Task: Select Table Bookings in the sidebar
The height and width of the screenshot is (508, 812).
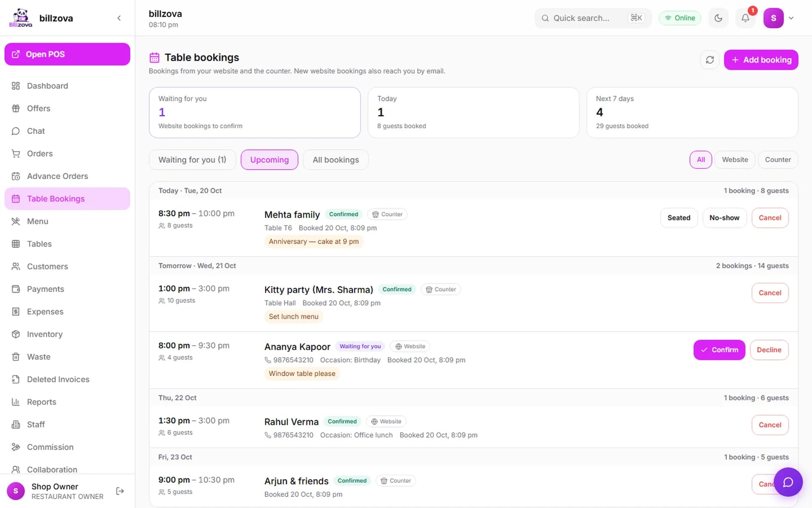Action: click(x=68, y=199)
